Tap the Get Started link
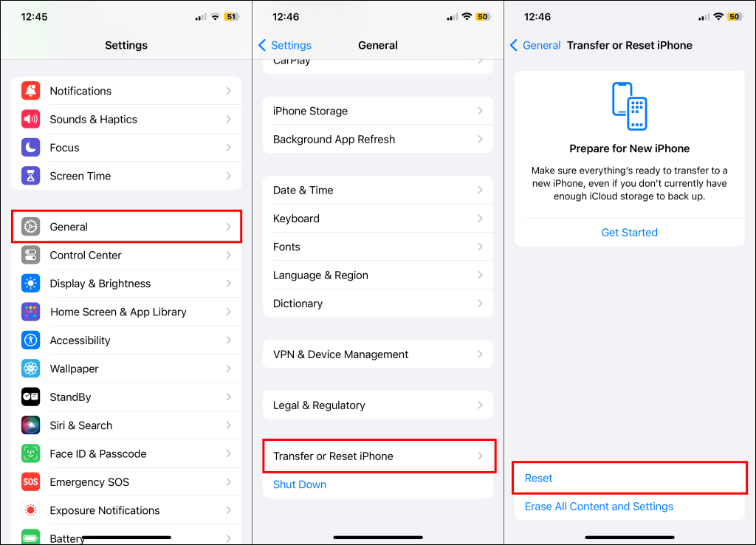The image size is (756, 545). [629, 233]
